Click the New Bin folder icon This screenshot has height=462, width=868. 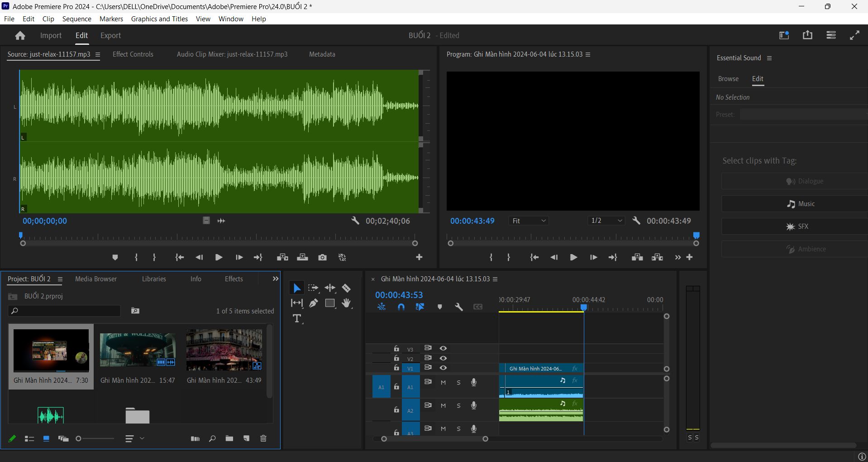pyautogui.click(x=229, y=438)
